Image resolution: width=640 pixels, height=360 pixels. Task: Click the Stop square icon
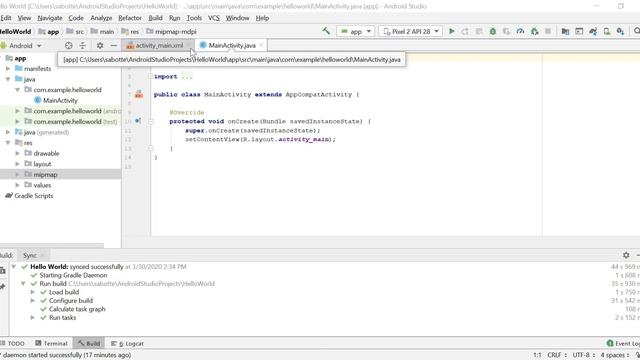(x=548, y=31)
